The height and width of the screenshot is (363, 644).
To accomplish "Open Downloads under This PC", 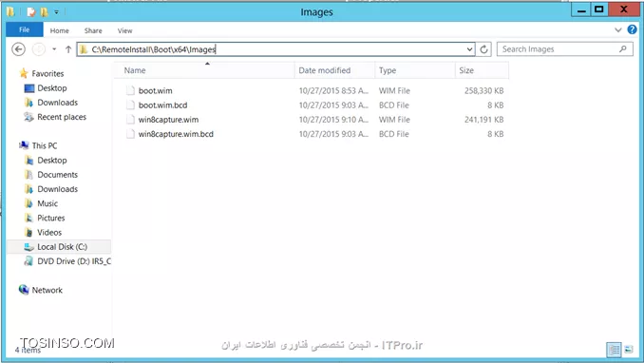I will click(58, 189).
